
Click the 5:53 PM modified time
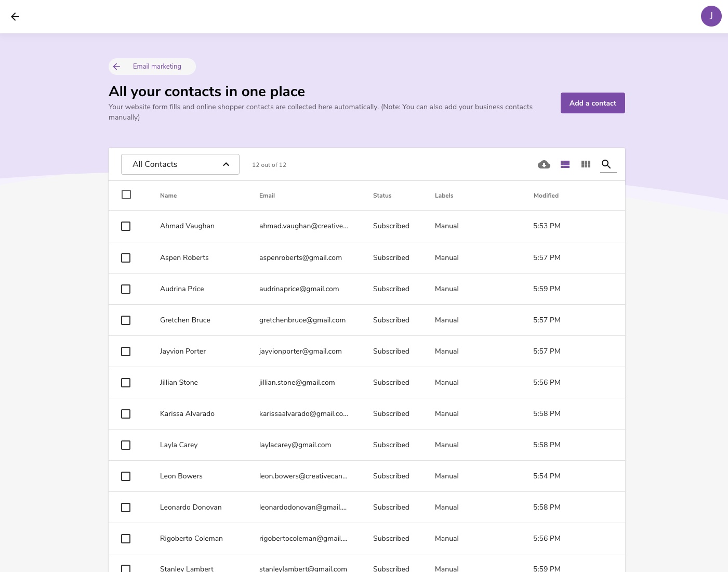(547, 226)
